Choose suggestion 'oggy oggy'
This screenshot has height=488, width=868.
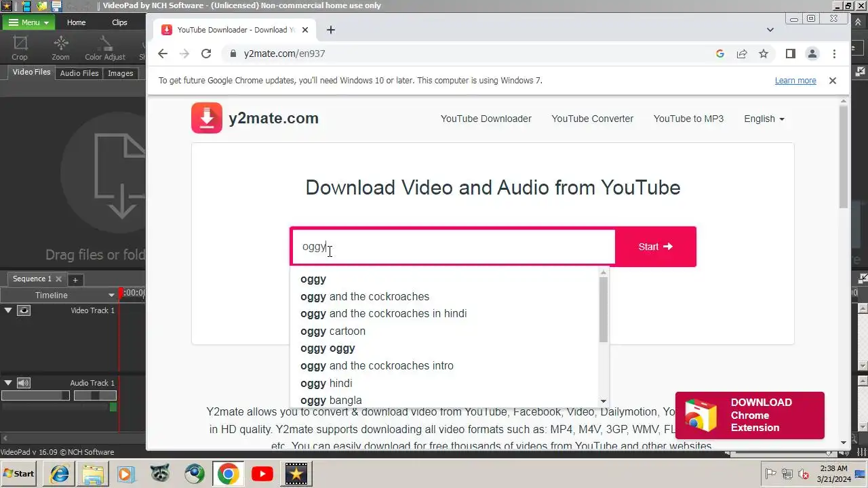coord(328,348)
